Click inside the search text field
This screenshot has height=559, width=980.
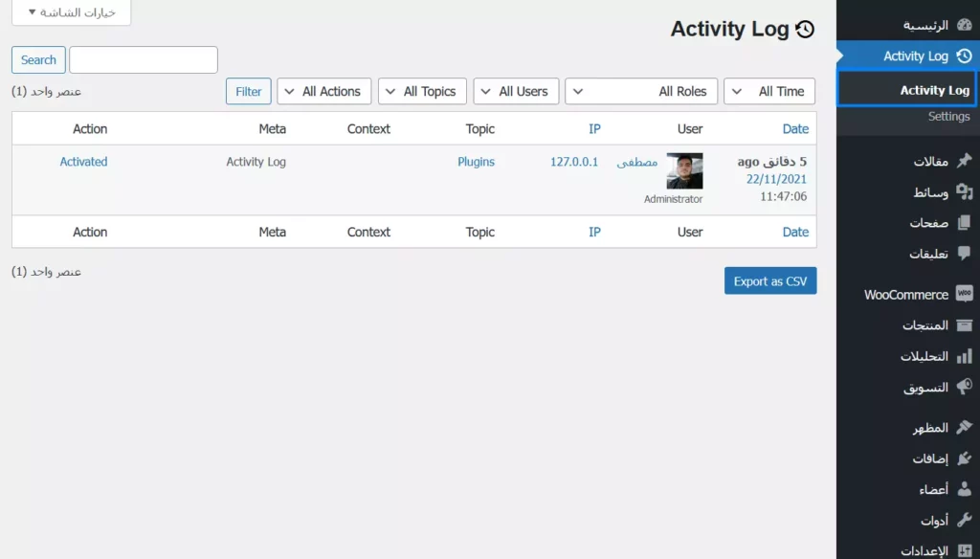(x=144, y=60)
